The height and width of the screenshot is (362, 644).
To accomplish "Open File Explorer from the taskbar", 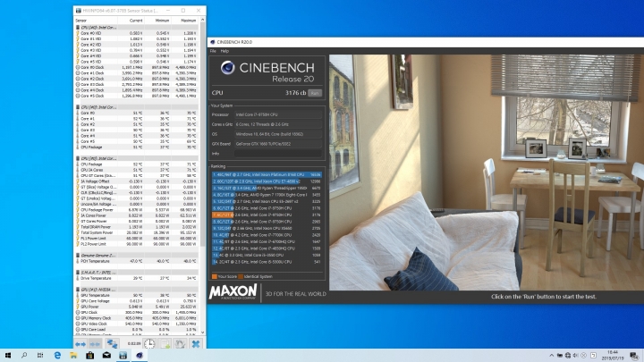I will (73, 356).
